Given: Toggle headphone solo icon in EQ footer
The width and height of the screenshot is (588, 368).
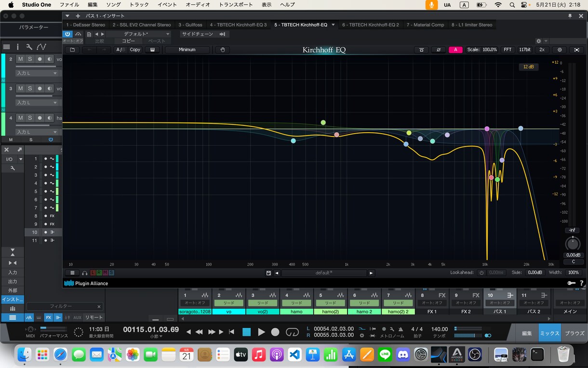Looking at the screenshot, I should pyautogui.click(x=85, y=273).
